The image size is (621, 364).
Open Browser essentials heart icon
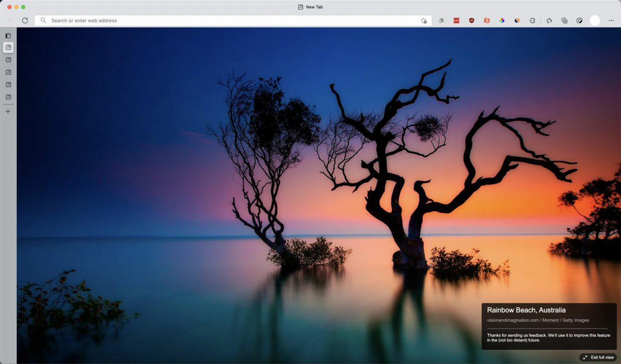tap(579, 20)
